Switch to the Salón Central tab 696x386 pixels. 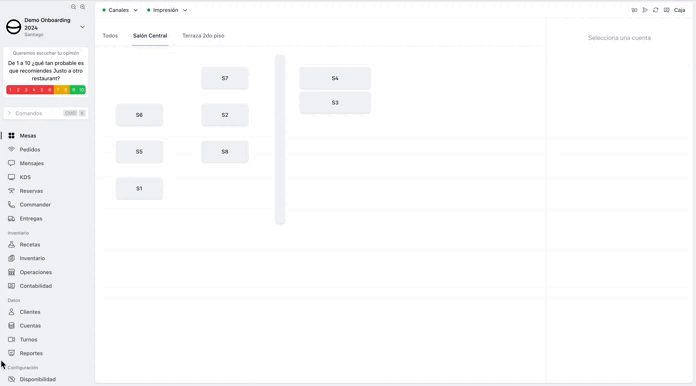(x=150, y=35)
